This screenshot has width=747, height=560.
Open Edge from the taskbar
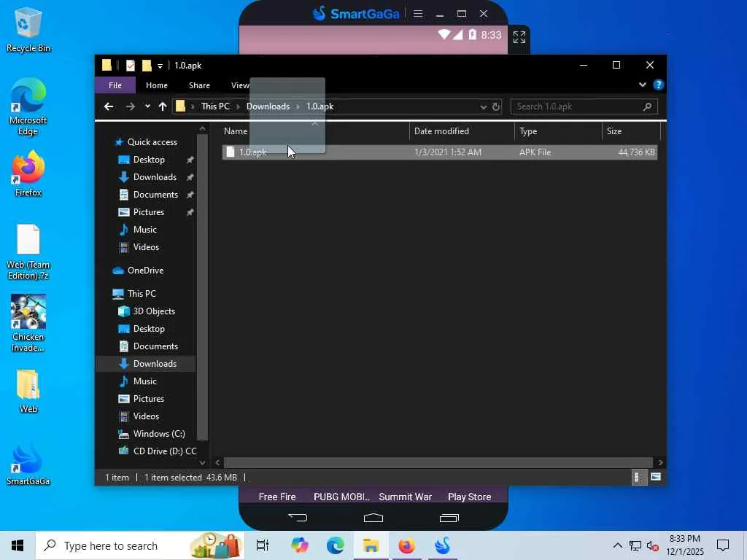coord(336,545)
